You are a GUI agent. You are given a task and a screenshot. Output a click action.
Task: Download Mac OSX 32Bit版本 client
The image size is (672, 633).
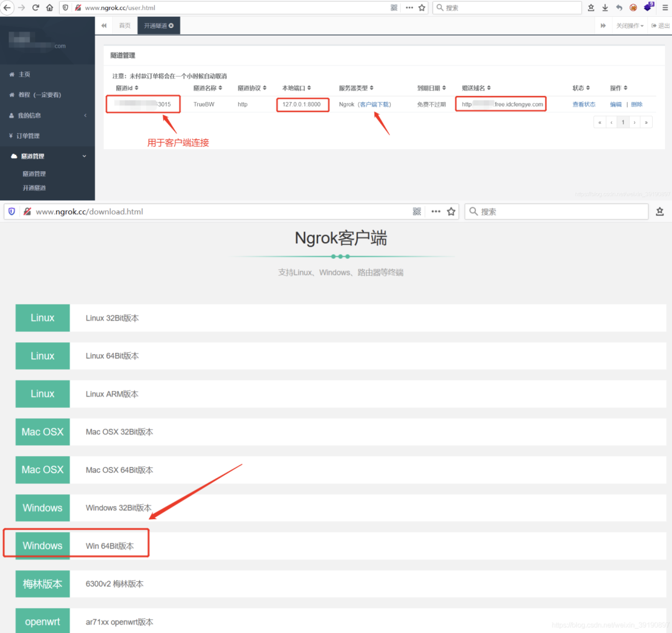(x=341, y=431)
